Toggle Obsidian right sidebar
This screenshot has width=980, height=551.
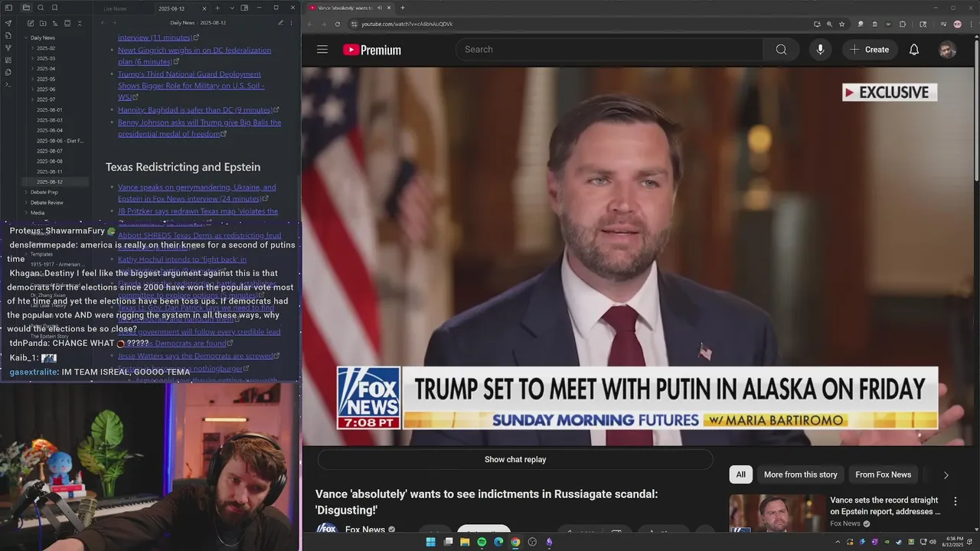tap(244, 8)
